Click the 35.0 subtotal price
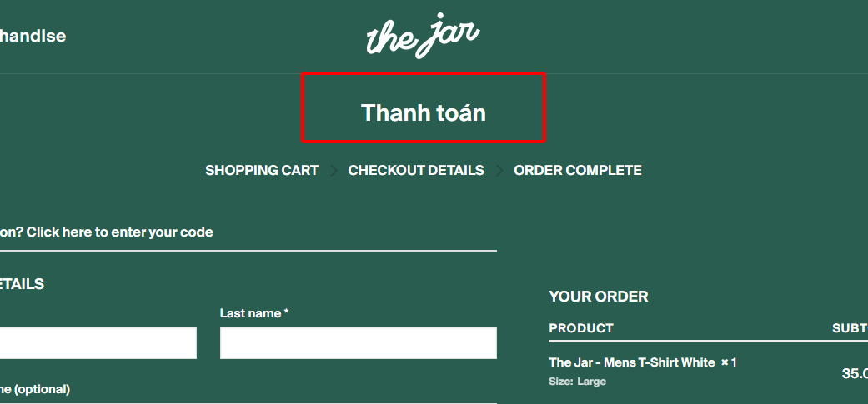The image size is (868, 404). click(855, 374)
